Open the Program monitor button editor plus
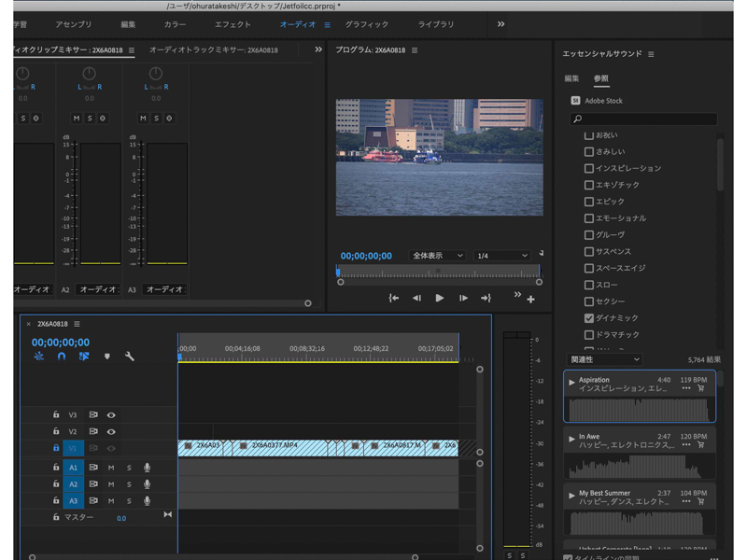Screen dimensions: 747x560 530,300
